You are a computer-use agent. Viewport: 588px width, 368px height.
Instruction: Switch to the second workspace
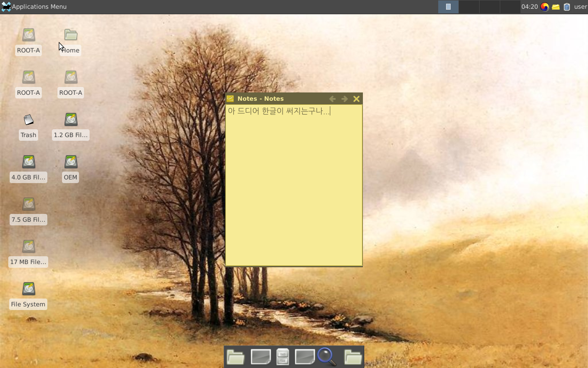pos(469,6)
